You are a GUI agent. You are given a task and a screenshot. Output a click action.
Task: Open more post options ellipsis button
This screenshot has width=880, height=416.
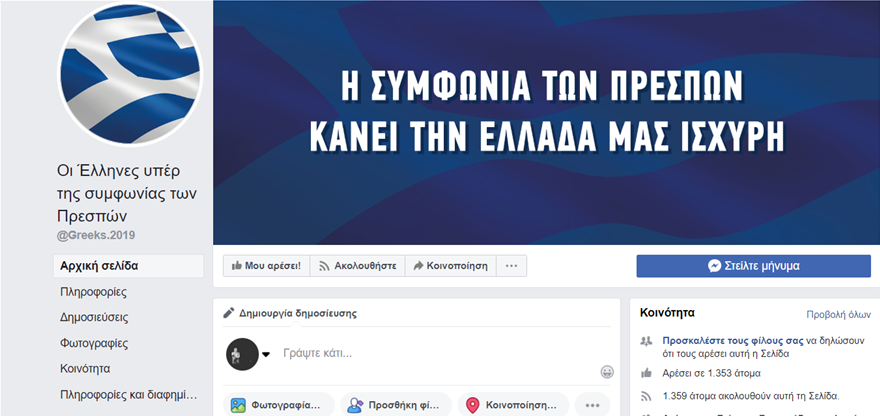(x=592, y=405)
